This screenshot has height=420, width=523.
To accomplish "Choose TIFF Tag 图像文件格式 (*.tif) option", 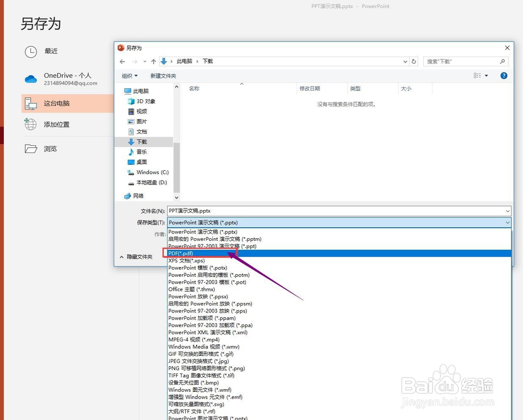I will tap(339, 376).
